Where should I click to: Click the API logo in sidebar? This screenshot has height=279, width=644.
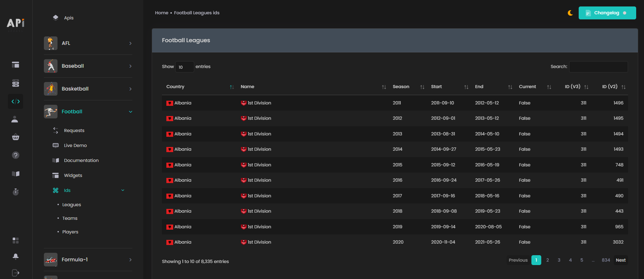[x=16, y=23]
